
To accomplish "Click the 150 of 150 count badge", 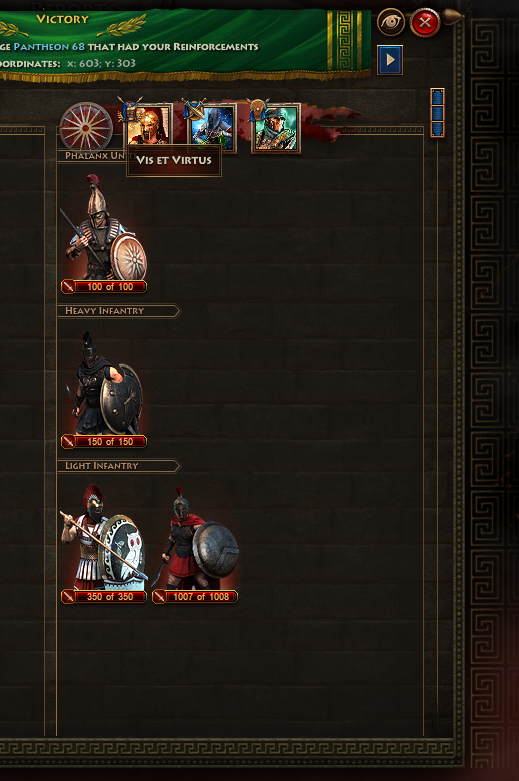I will click(x=104, y=442).
